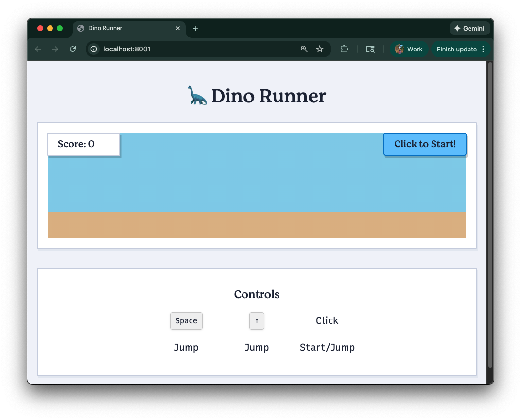Click the up arrow key badge

(x=257, y=321)
